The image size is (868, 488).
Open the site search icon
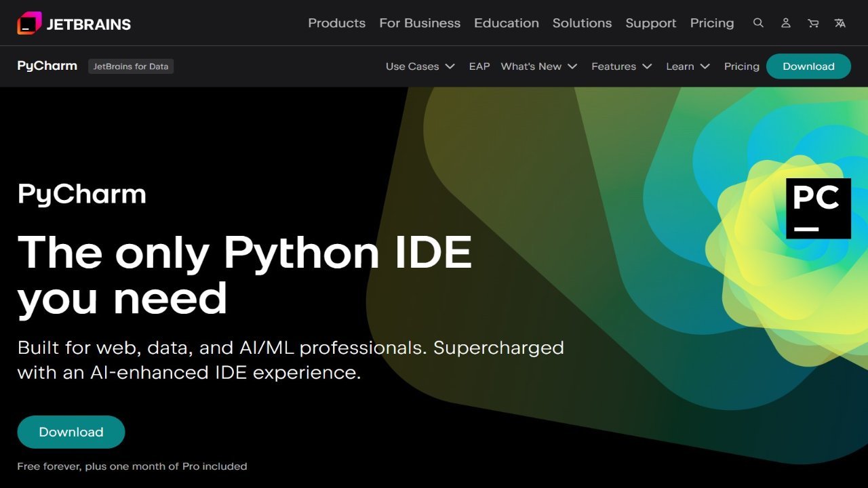pos(758,23)
